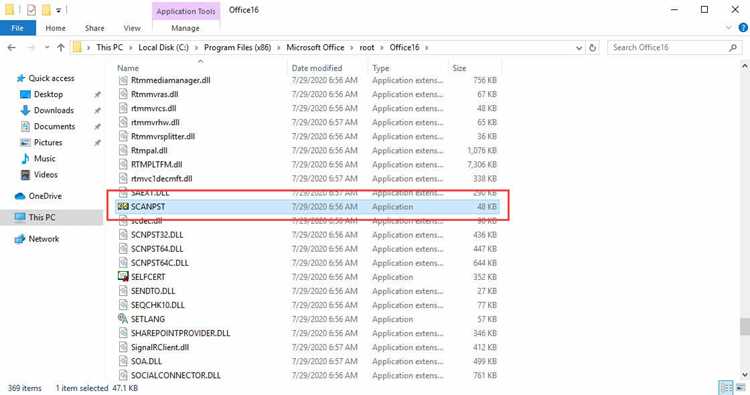
Task: Open the recent locations dropdown arrow
Action: pos(47,48)
